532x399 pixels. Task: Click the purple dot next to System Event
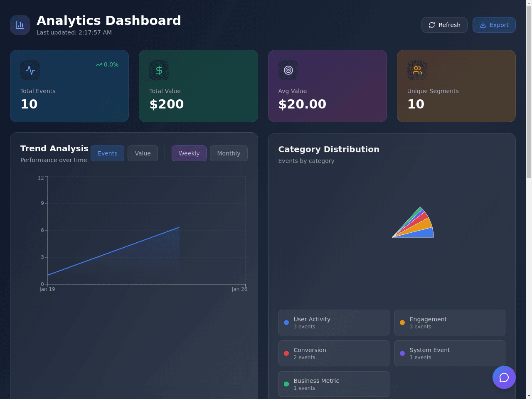click(x=402, y=353)
